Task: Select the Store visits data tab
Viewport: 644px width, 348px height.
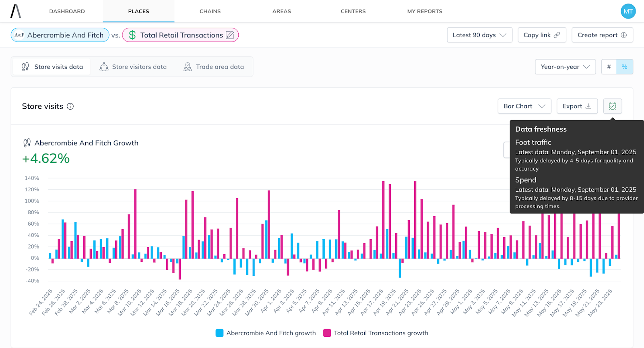Action: (x=52, y=67)
